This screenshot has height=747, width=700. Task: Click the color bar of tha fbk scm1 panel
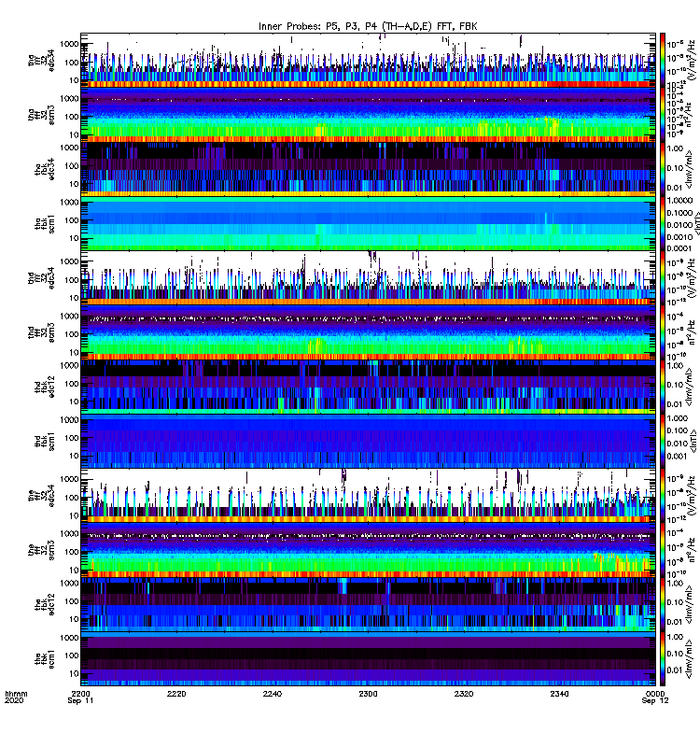[x=663, y=224]
